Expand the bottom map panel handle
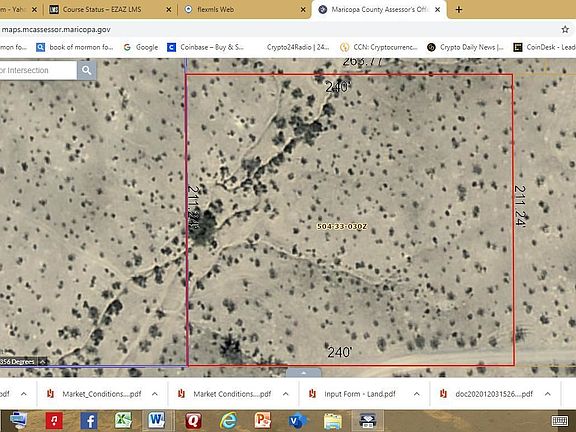576x432 pixels. click(x=303, y=373)
